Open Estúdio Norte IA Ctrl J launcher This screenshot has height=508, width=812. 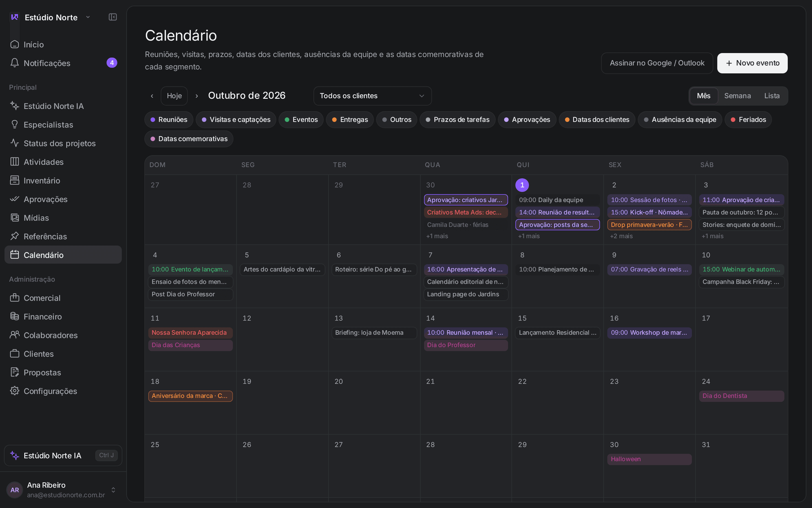coord(63,455)
